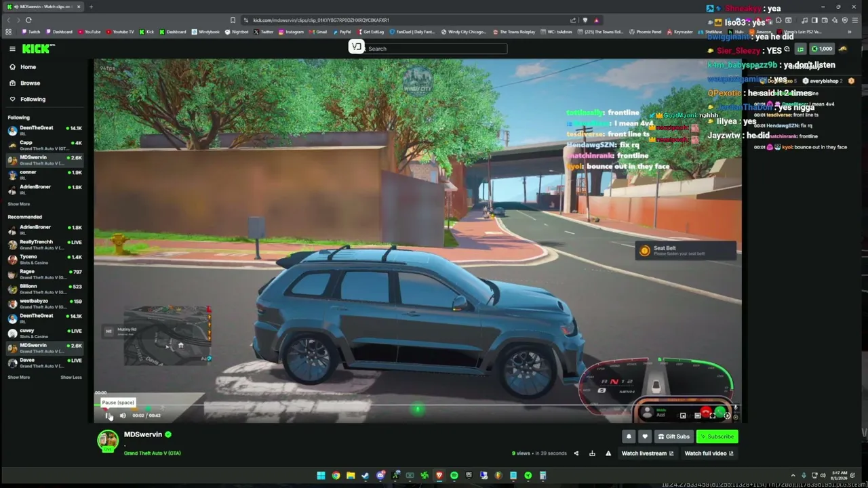Report the clip with the warning icon
The width and height of the screenshot is (868, 488).
pos(608,453)
